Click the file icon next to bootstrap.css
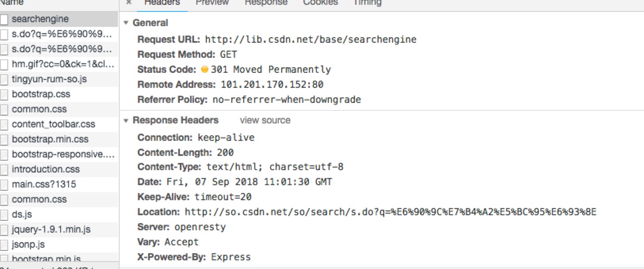The image size is (644, 269). point(4,95)
